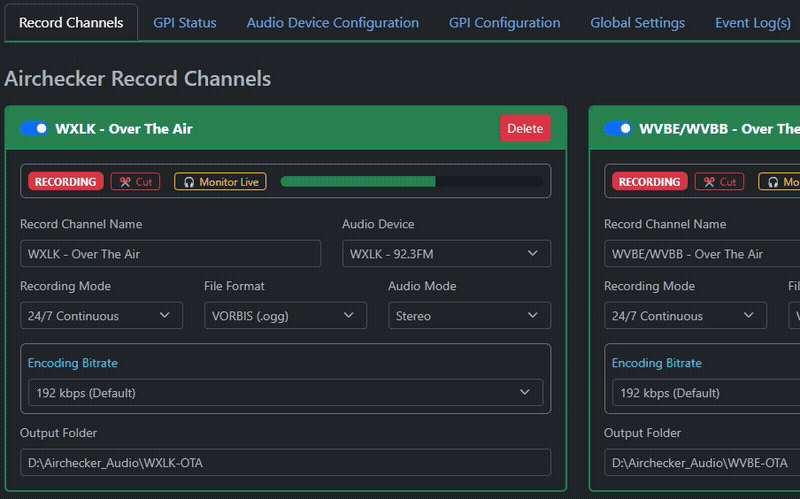This screenshot has height=499, width=800.
Task: Click the RECORDING badge on the WXLK channel
Action: (65, 182)
